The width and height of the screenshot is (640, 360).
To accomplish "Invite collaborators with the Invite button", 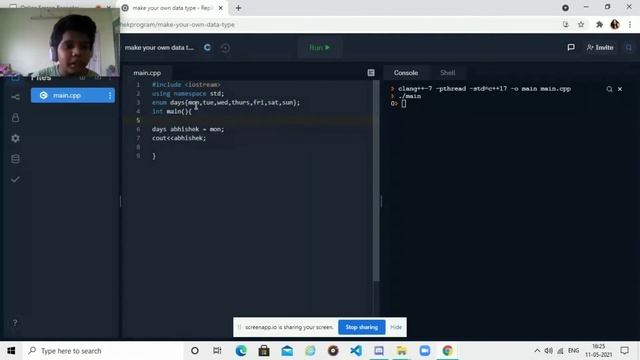I will (x=600, y=48).
